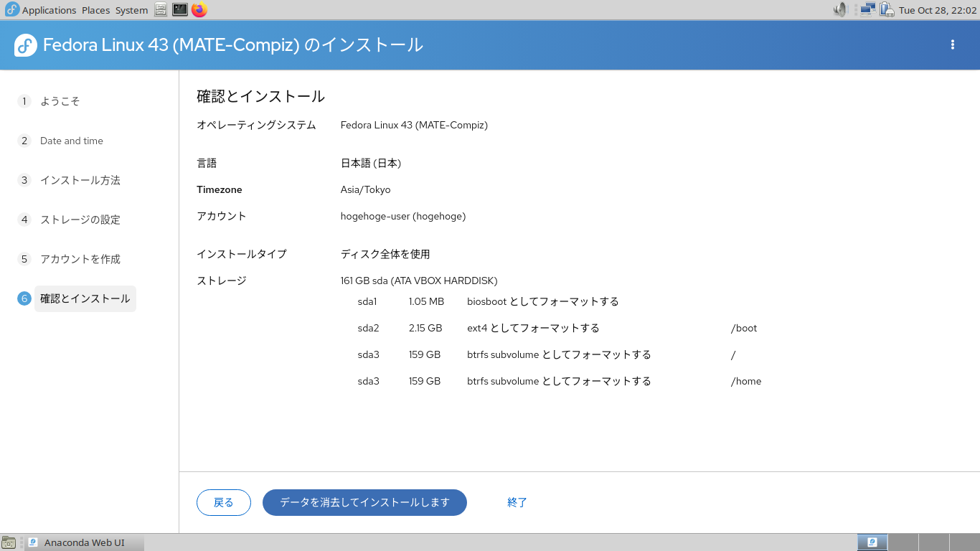The image size is (980, 551).
Task: Click the 1.05 MB size value
Action: pos(426,301)
